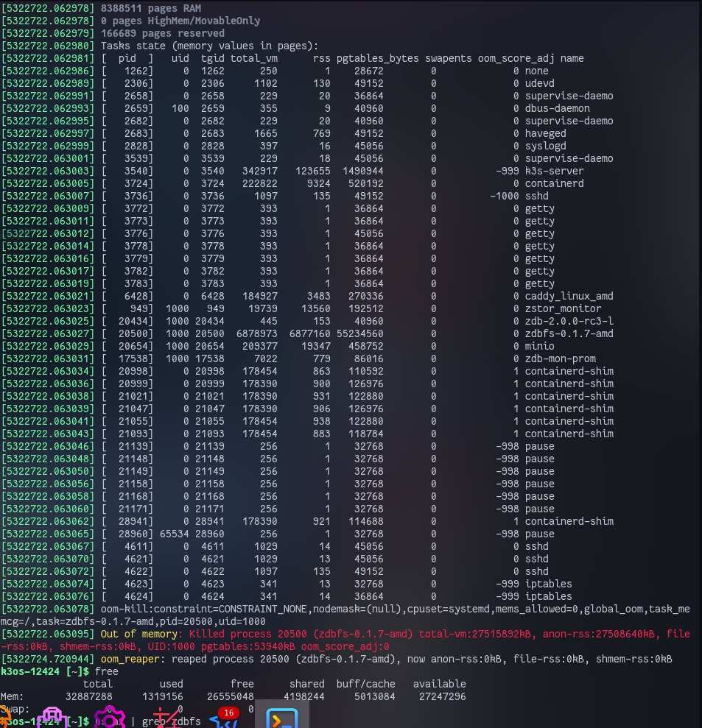Open the blue code editor icon with badge 16

point(226,718)
